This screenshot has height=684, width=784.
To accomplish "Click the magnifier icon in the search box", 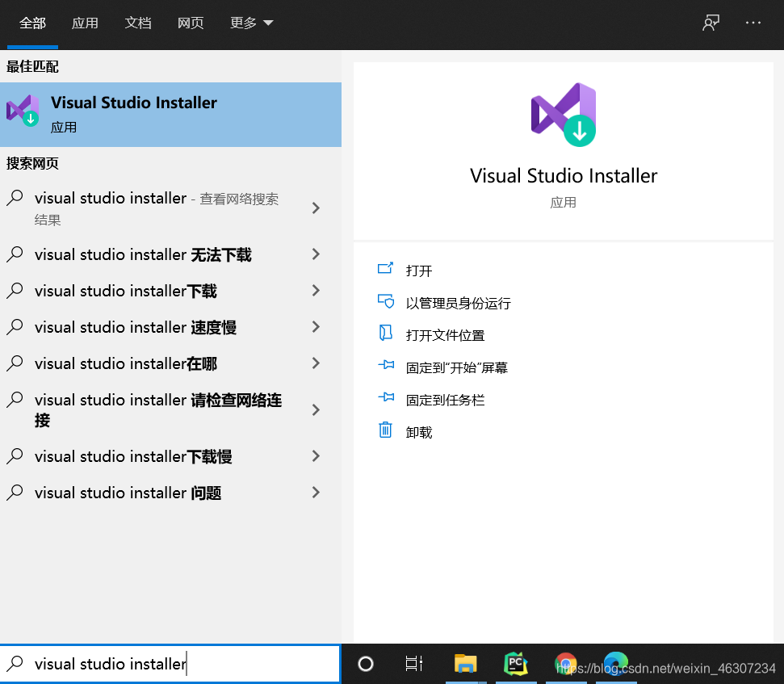I will (x=15, y=664).
